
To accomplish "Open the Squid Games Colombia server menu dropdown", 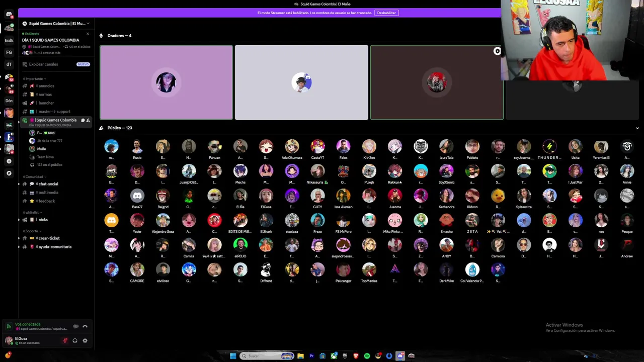I will click(56, 24).
